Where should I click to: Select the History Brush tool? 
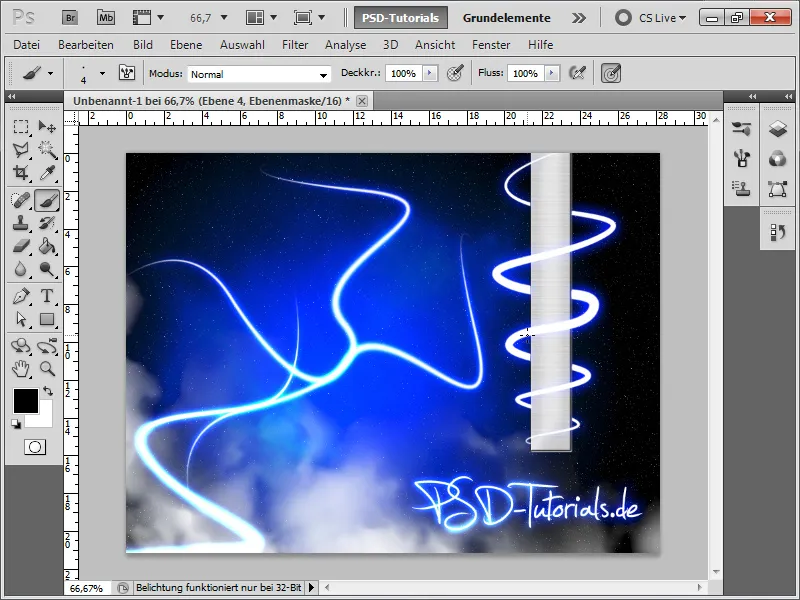click(x=47, y=223)
